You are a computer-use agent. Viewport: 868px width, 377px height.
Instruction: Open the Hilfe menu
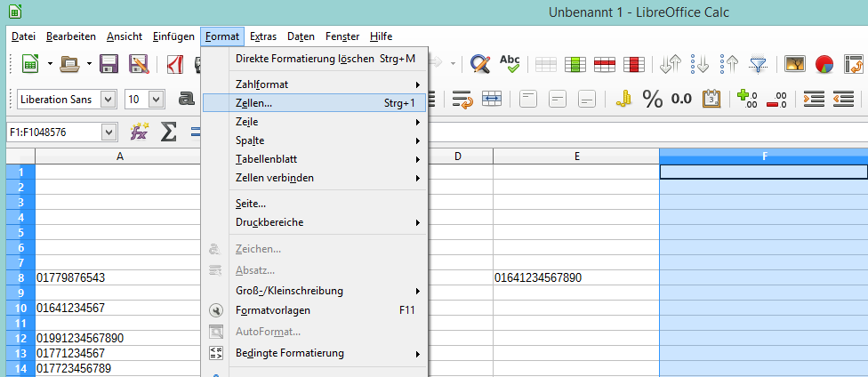click(x=382, y=36)
